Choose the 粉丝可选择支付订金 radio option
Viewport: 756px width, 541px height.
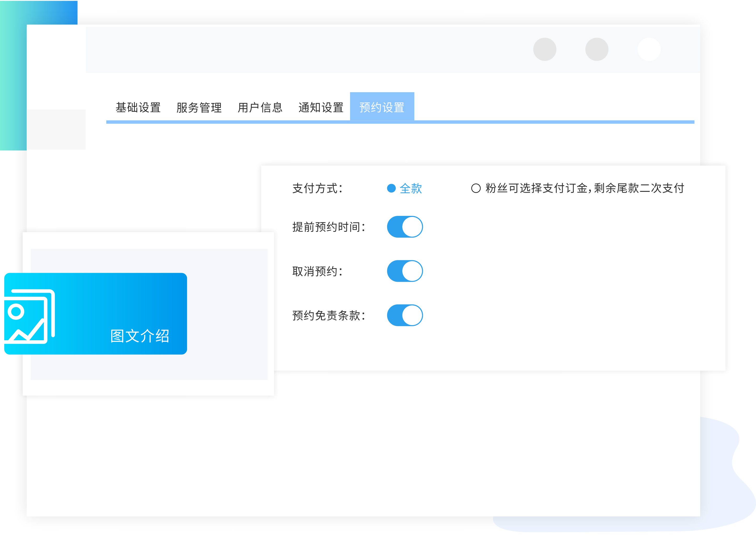coord(476,188)
